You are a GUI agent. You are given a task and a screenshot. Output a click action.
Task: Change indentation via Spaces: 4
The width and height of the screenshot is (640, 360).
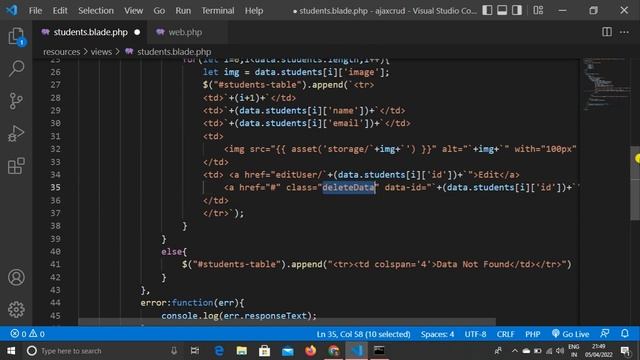pos(437,334)
